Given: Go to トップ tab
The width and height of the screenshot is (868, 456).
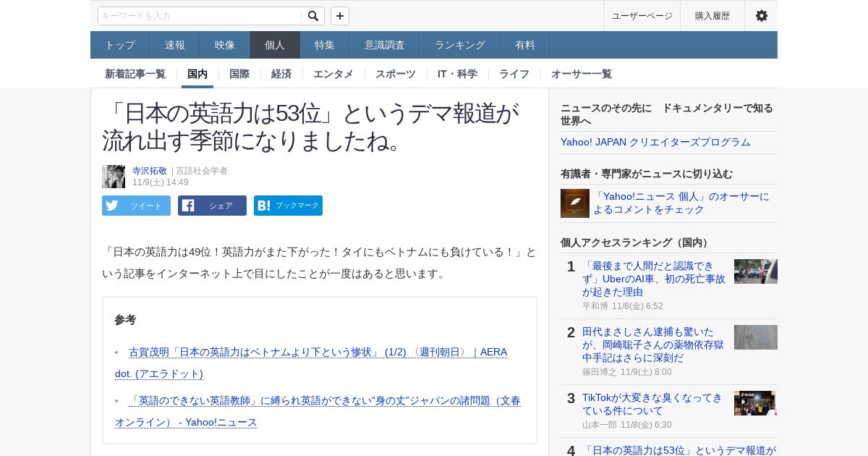Looking at the screenshot, I should click(x=120, y=45).
